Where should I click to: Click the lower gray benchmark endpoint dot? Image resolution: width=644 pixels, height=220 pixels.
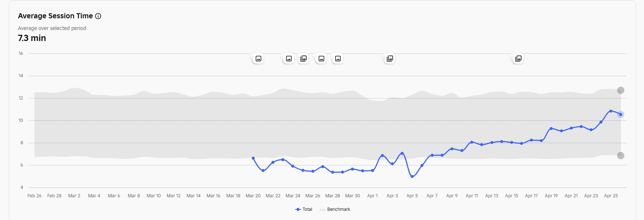(x=621, y=156)
